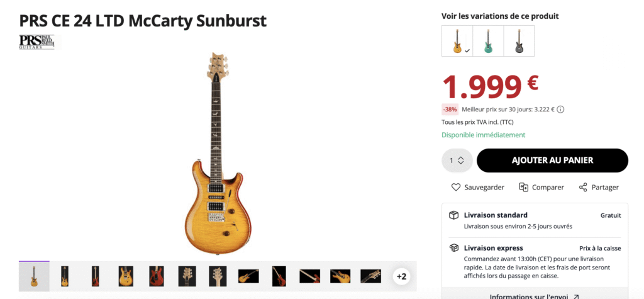This screenshot has height=299, width=644.
Task: Expand the +2 more images button
Action: (401, 276)
